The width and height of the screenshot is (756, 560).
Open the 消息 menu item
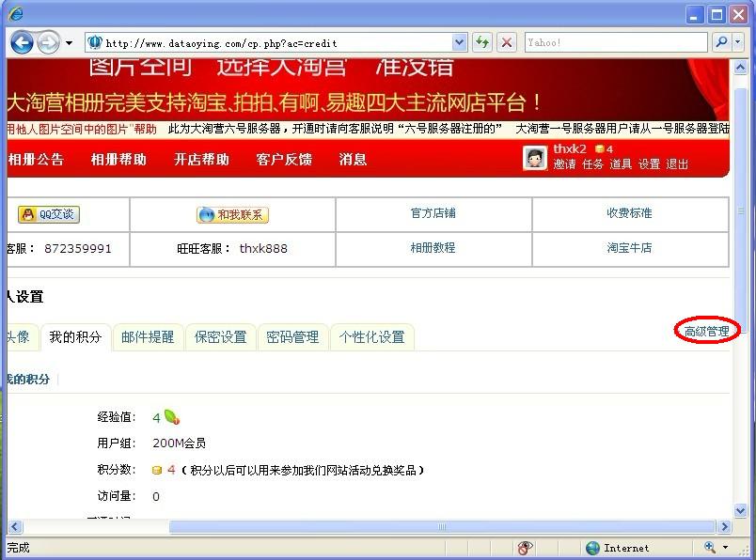(353, 160)
